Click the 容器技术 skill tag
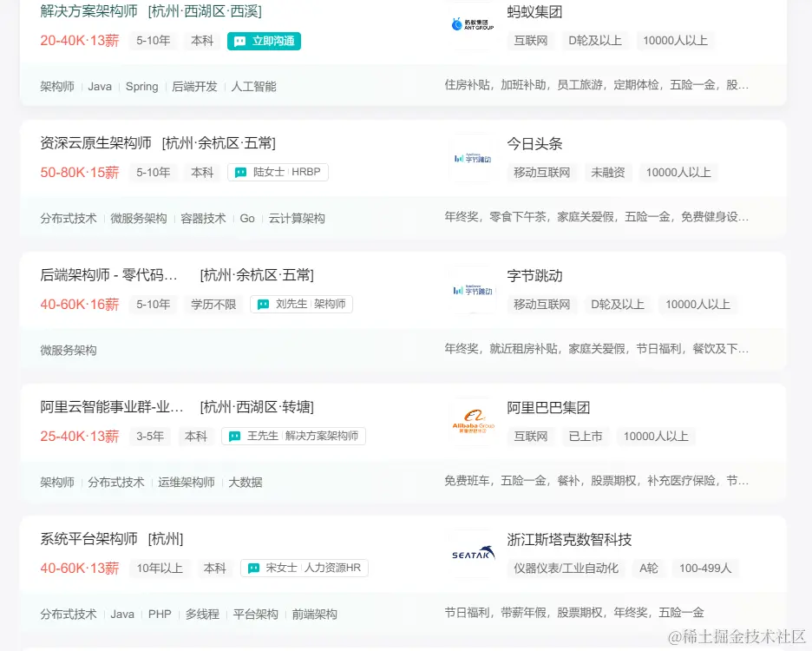The image size is (812, 651). coord(204,218)
